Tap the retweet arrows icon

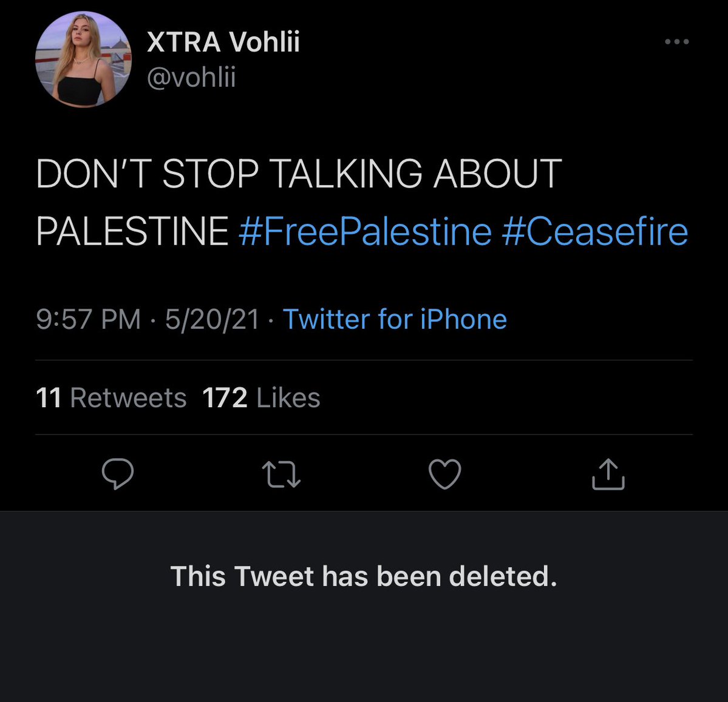(x=281, y=475)
